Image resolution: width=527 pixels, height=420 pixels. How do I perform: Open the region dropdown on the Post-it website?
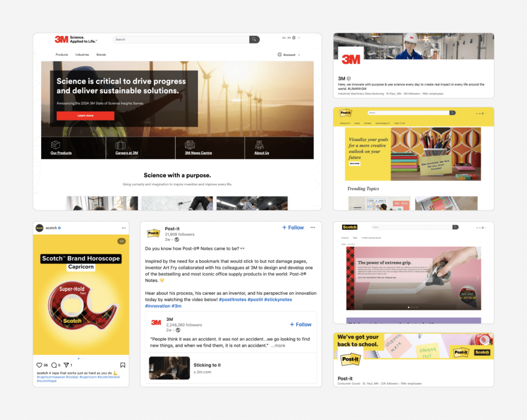[x=481, y=114]
